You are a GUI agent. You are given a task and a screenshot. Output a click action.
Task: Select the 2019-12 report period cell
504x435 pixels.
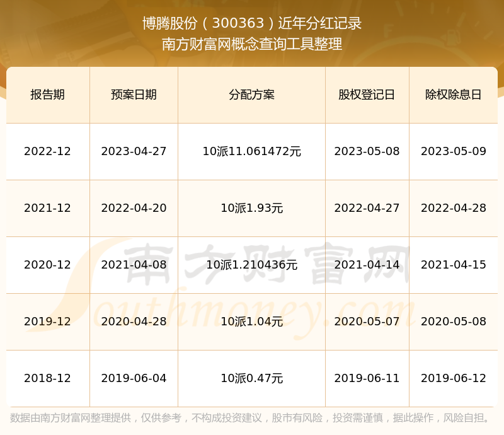47,322
